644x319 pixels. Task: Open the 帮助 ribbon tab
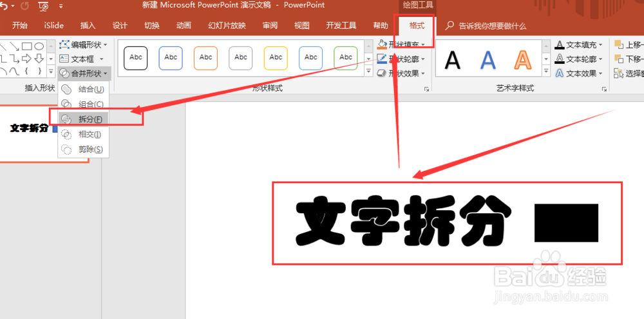tap(381, 26)
